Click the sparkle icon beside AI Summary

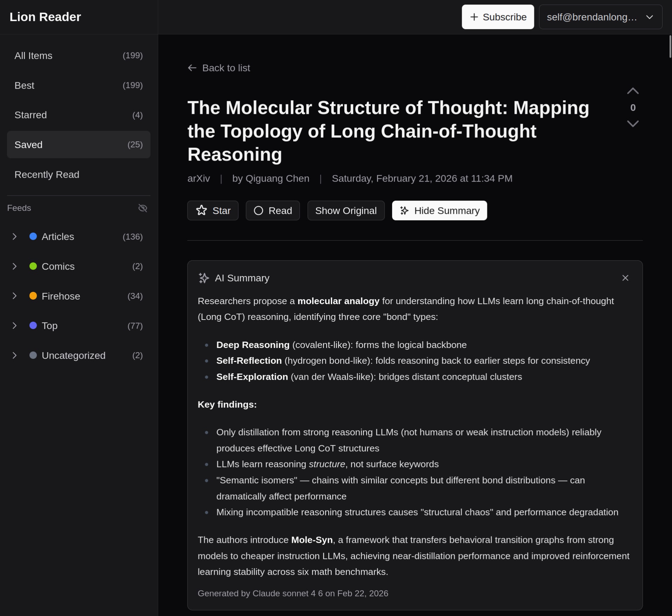pos(204,278)
